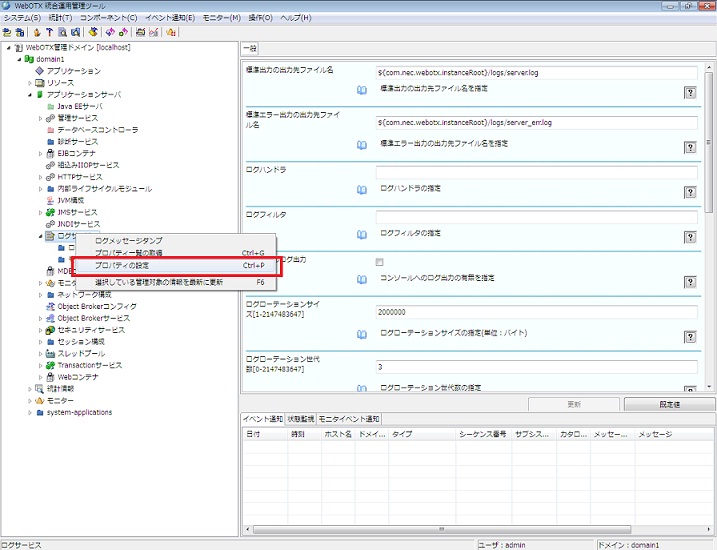Click the EJBコンテナ container icon
The height and width of the screenshot is (550, 717).
pos(51,153)
